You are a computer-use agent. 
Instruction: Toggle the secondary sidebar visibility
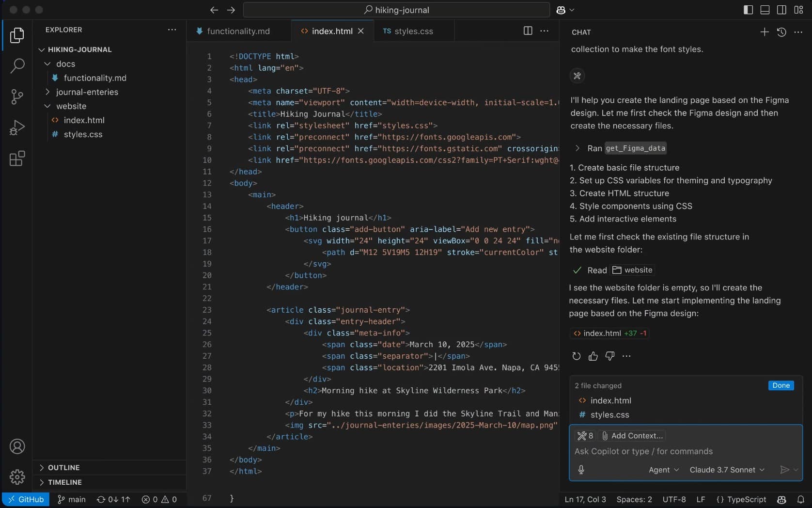point(781,10)
